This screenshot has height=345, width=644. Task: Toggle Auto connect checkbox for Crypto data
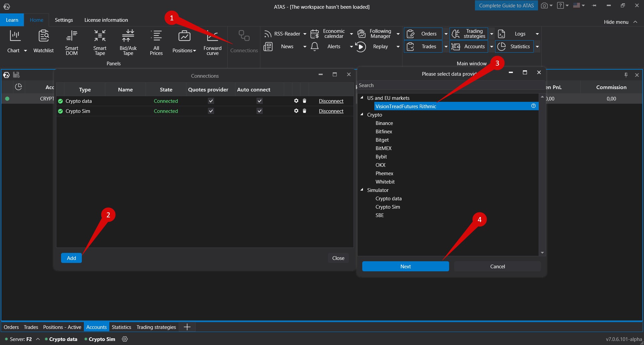[x=259, y=101]
